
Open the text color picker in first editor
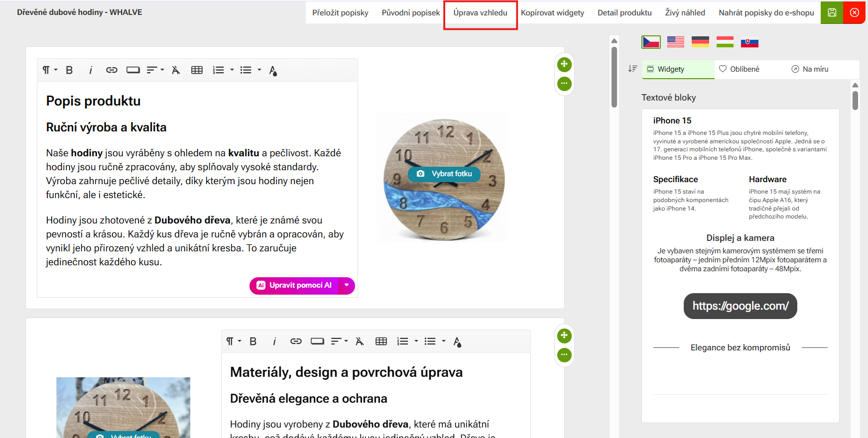(273, 71)
